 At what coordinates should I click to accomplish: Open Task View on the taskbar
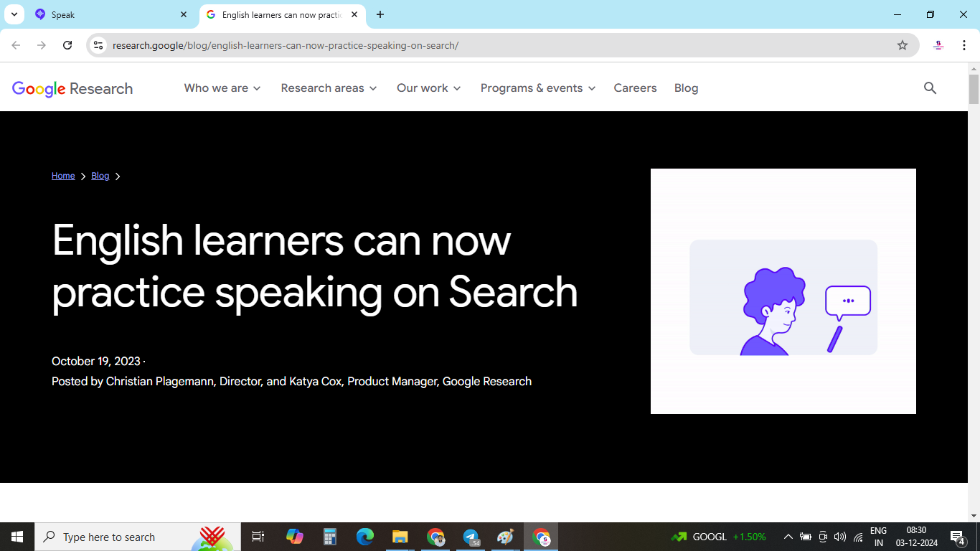coord(258,537)
